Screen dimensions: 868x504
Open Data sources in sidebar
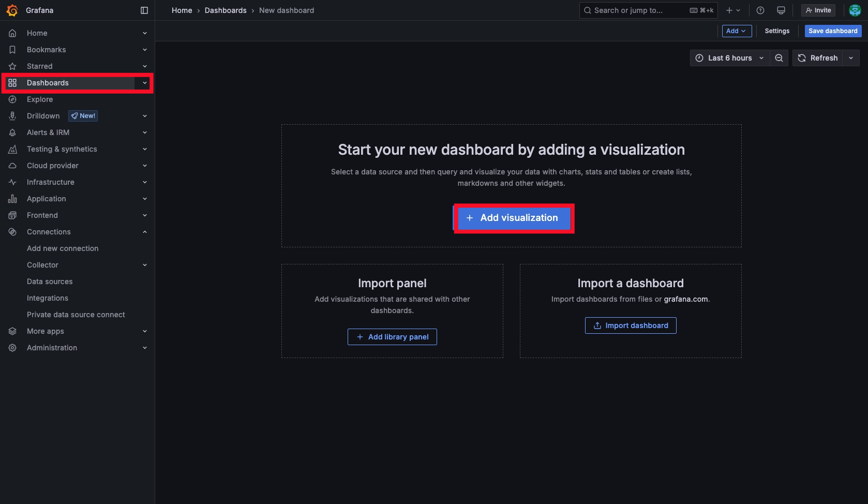(50, 281)
